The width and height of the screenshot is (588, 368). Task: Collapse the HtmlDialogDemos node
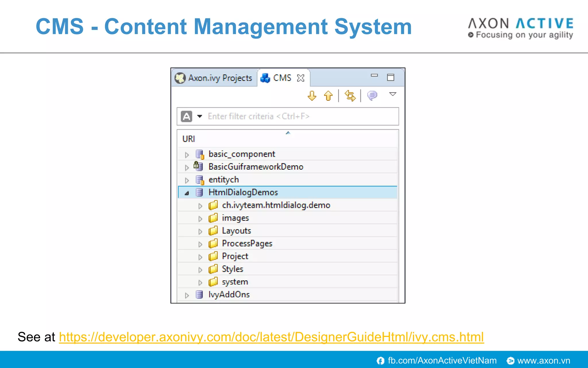(x=187, y=193)
